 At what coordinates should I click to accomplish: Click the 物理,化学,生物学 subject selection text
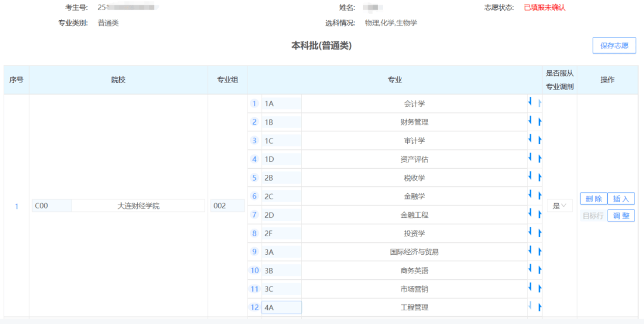coord(391,23)
